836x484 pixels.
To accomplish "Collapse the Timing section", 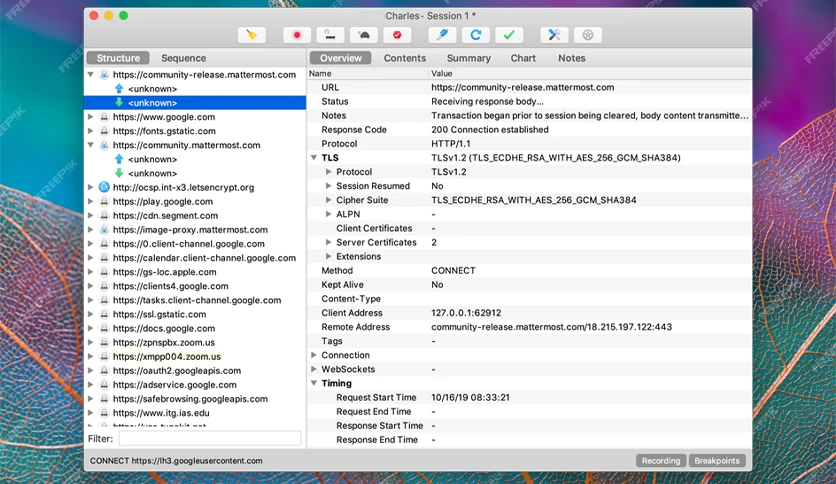I will tap(314, 383).
